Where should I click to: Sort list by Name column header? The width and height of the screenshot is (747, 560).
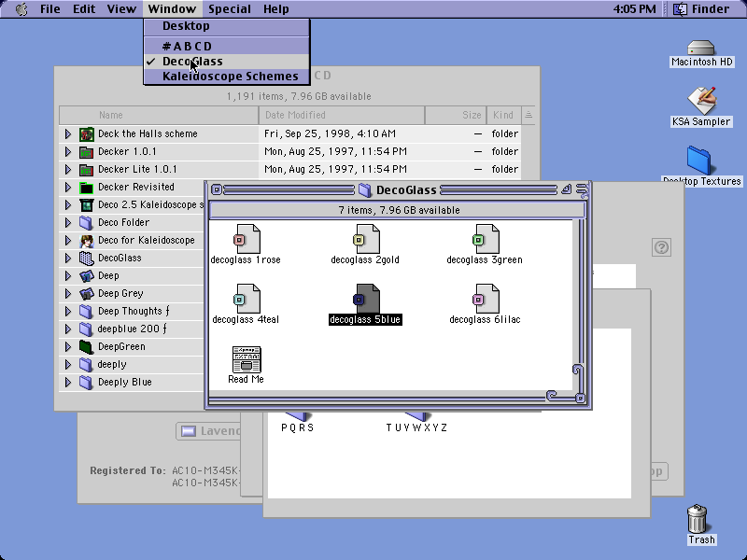159,115
